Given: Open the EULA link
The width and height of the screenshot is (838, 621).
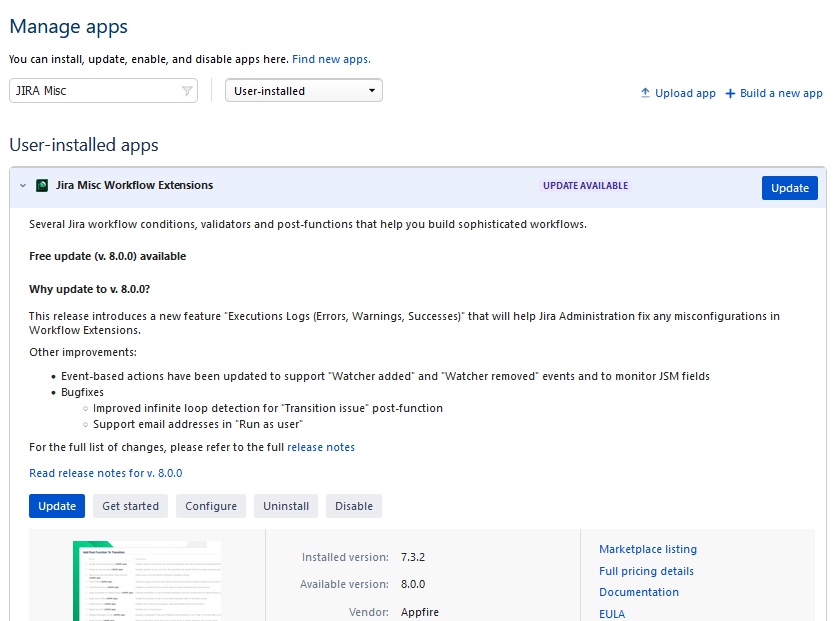Looking at the screenshot, I should point(611,614).
